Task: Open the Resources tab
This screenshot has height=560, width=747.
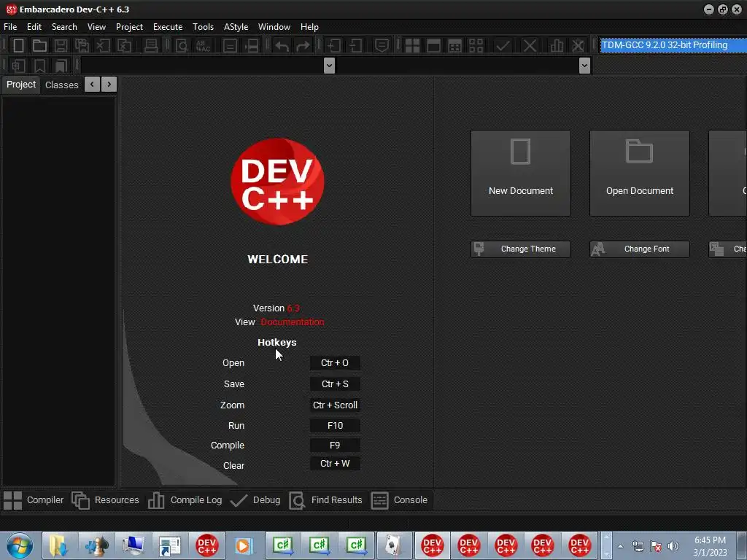Action: [x=106, y=500]
